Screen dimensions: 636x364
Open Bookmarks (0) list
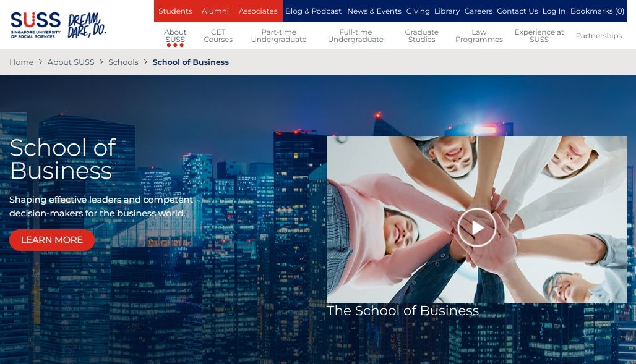[597, 11]
